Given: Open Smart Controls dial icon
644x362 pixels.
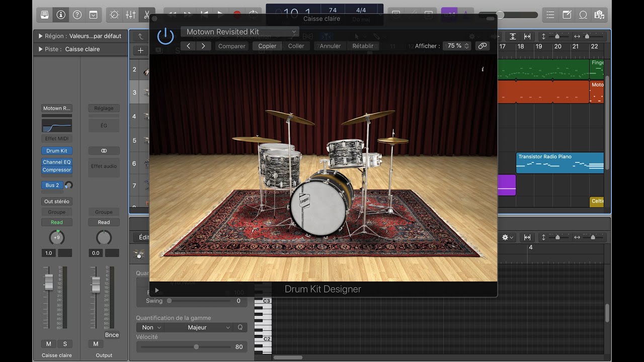Looking at the screenshot, I should point(114,15).
